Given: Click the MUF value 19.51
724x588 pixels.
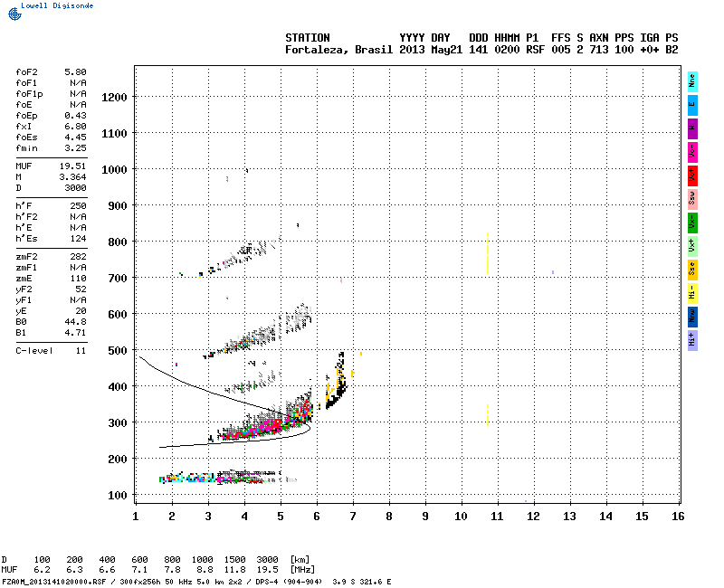Looking at the screenshot, I should click(x=73, y=166).
